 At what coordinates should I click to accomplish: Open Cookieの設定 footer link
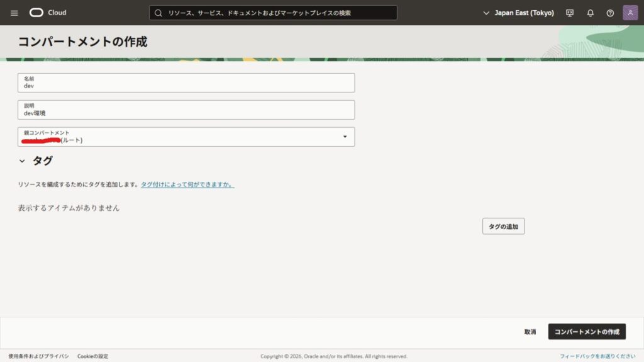point(92,356)
